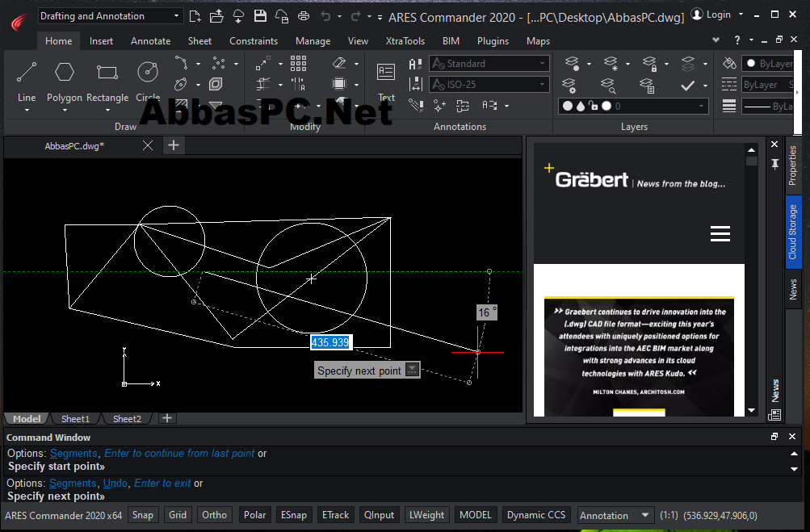Open the Annotation scale dropdown
The width and height of the screenshot is (810, 532).
(x=615, y=516)
